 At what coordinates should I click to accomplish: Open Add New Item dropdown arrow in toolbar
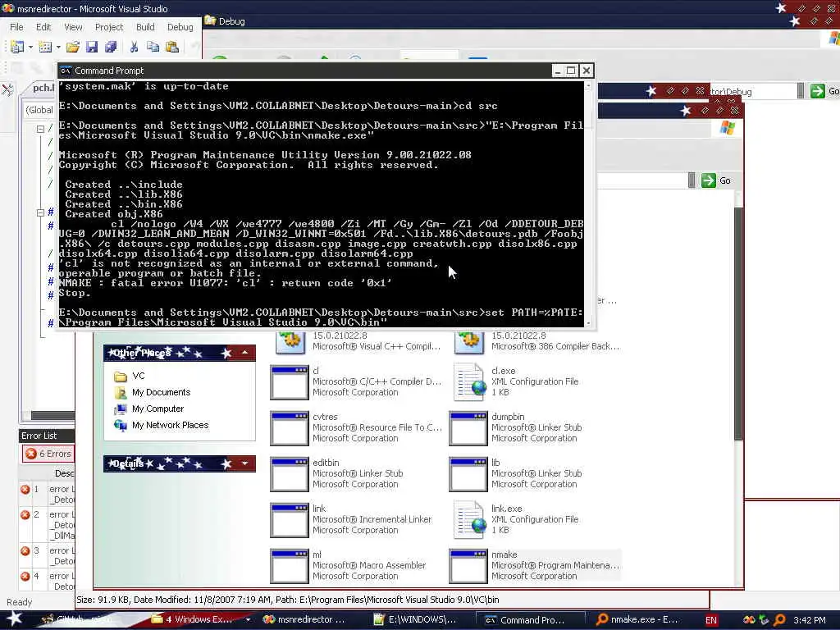click(58, 47)
